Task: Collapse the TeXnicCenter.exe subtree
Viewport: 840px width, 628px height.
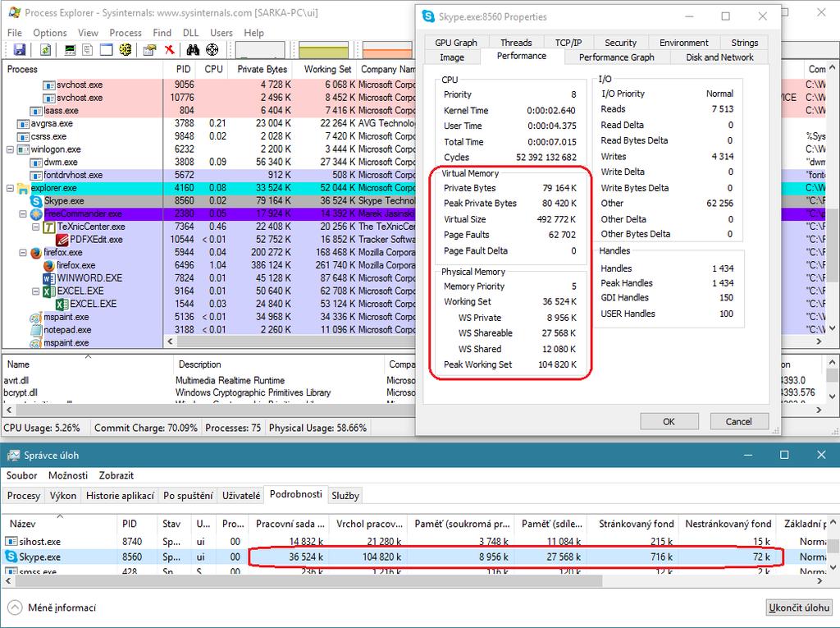Action: click(35, 227)
